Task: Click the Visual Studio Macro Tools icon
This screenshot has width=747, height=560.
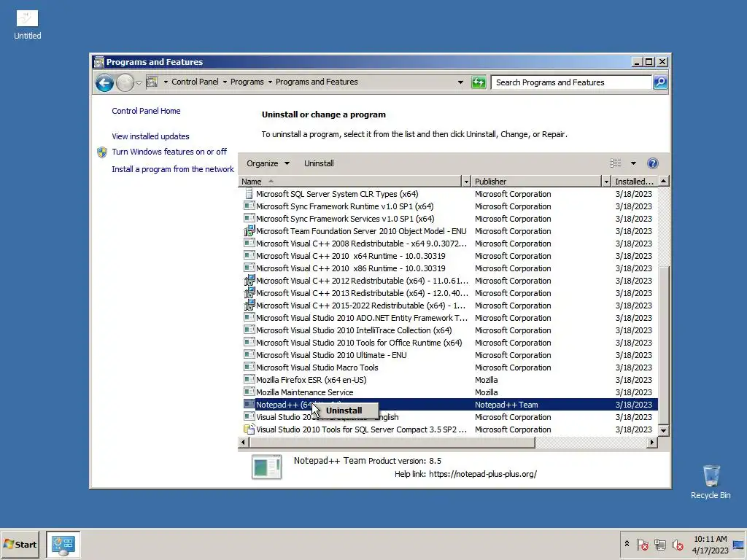Action: (249, 367)
